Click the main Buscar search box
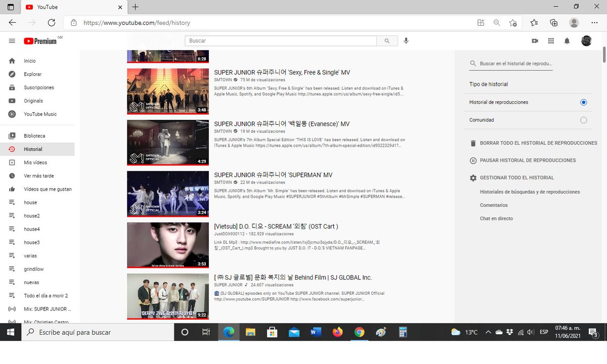The width and height of the screenshot is (607, 364). [281, 41]
